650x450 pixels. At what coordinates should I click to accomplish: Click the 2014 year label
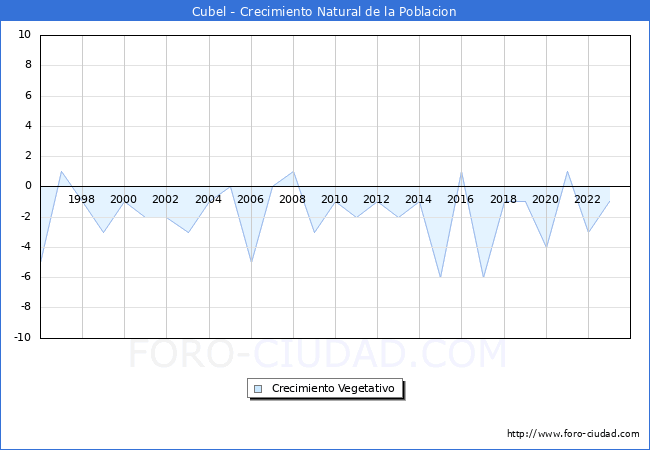pos(418,199)
